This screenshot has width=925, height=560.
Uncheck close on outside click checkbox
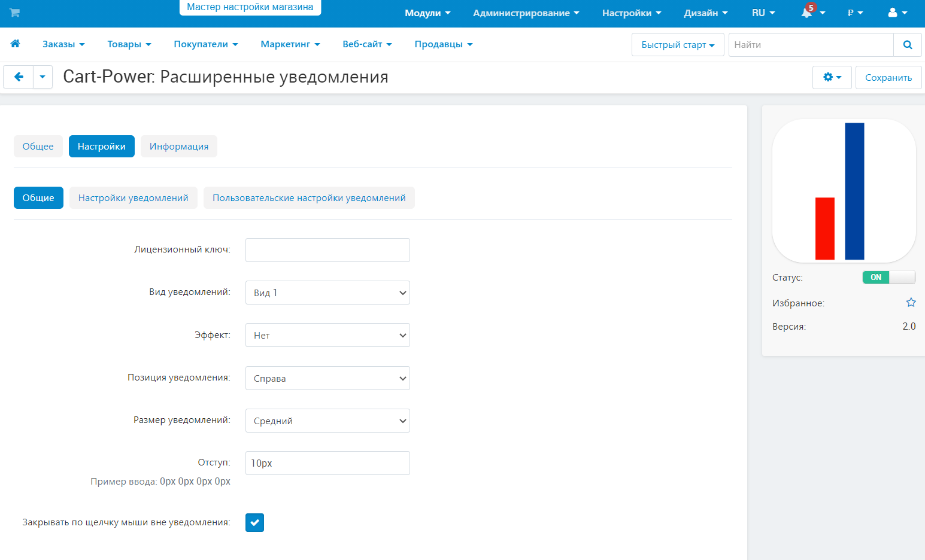tap(254, 522)
